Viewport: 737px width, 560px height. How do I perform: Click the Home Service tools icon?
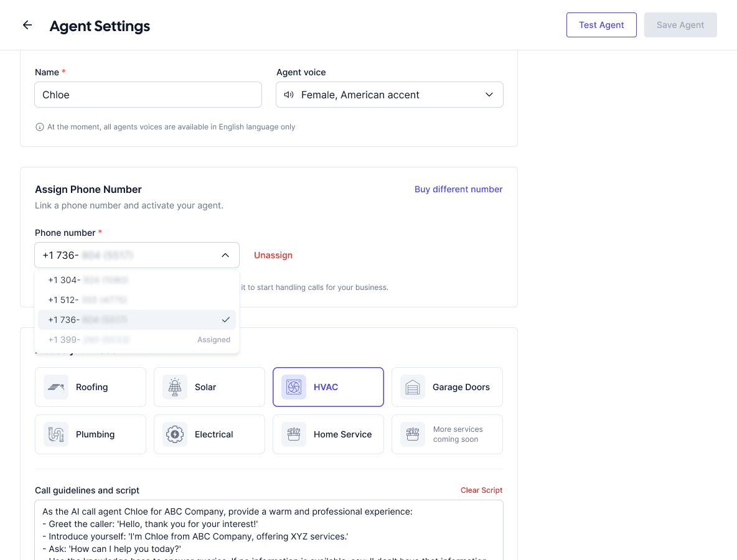pos(294,434)
